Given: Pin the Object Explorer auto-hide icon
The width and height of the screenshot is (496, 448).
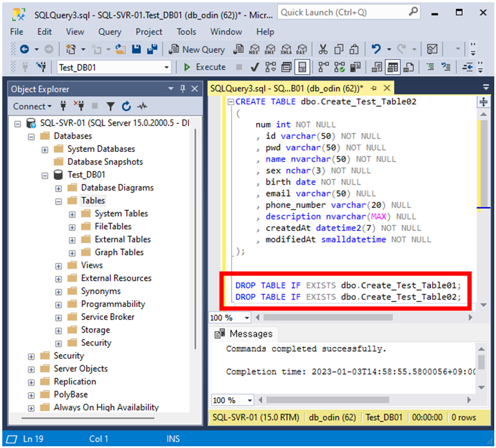Looking at the screenshot, I should pyautogui.click(x=183, y=89).
